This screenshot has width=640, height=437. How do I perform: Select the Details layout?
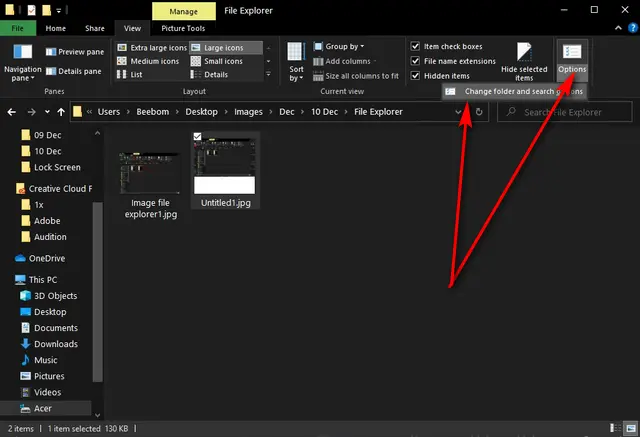(x=209, y=75)
